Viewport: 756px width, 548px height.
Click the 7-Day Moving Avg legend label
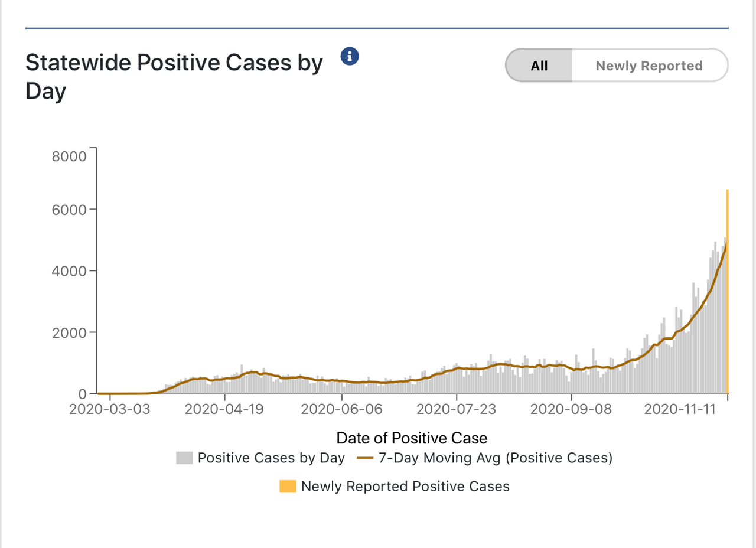pos(496,458)
